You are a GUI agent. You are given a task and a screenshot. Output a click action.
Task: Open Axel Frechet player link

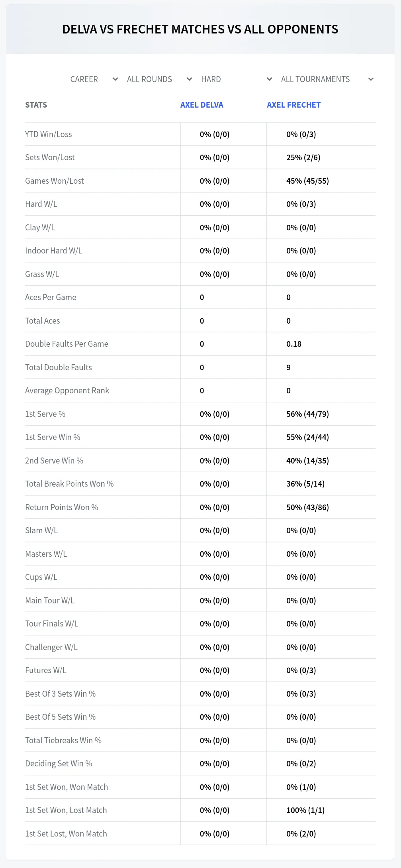[x=294, y=105]
